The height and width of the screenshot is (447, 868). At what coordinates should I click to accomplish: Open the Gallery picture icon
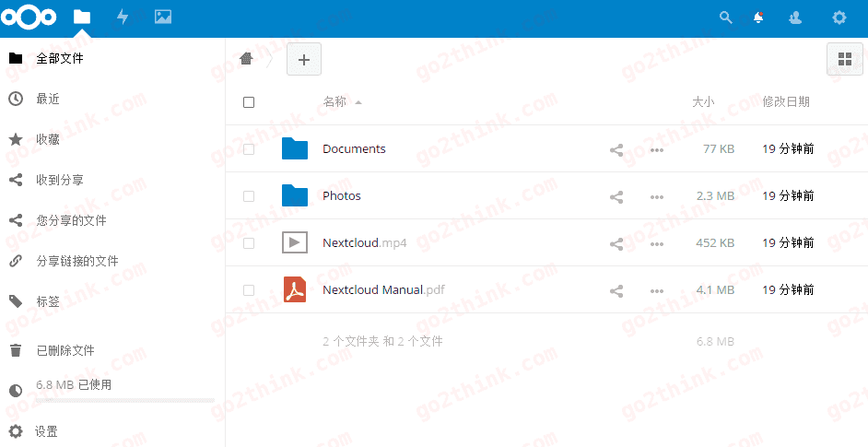163,17
